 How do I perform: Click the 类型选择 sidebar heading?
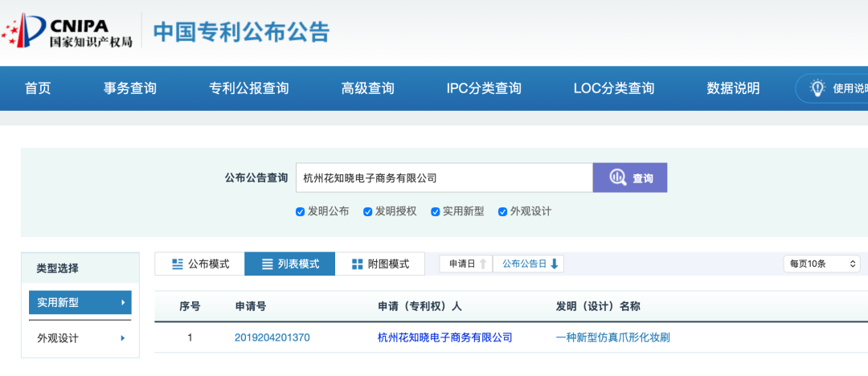click(58, 268)
